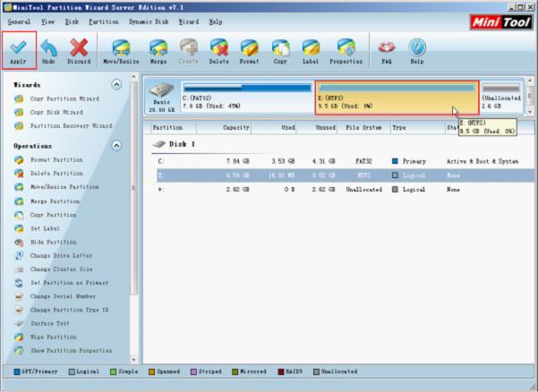Image resolution: width=538 pixels, height=392 pixels.
Task: Select the C: partition row in list
Action: pyautogui.click(x=345, y=161)
